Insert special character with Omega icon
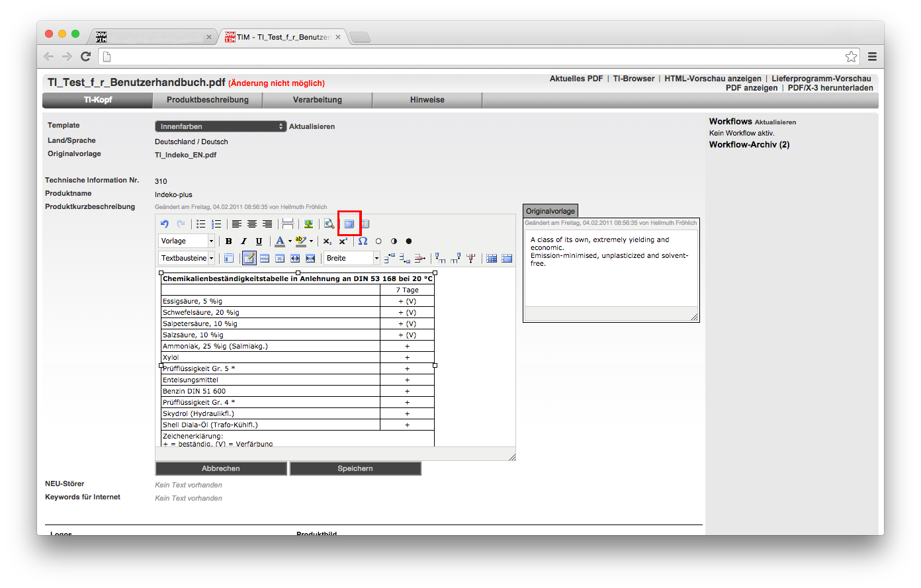This screenshot has height=588, width=921. [x=363, y=241]
